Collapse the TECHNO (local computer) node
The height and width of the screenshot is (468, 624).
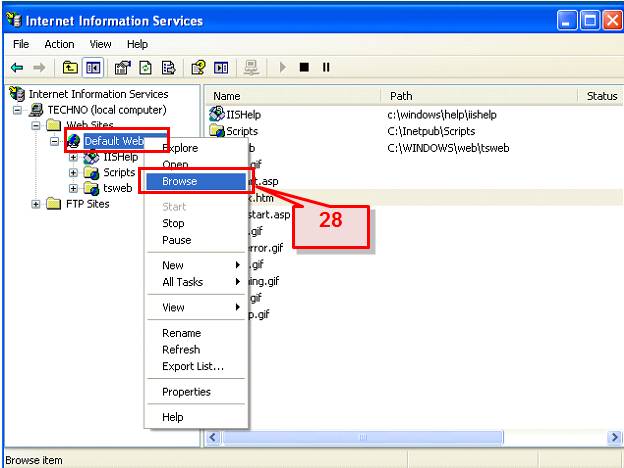[x=17, y=110]
